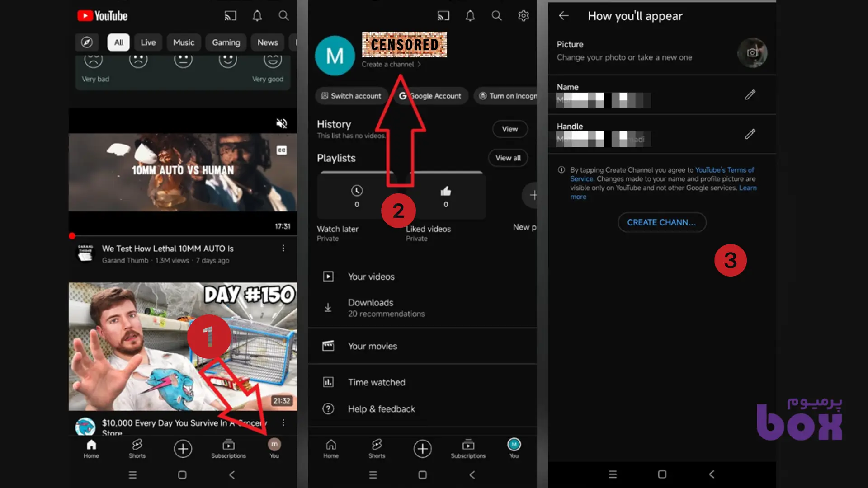
Task: Tap the camera icon to change picture
Action: [752, 52]
